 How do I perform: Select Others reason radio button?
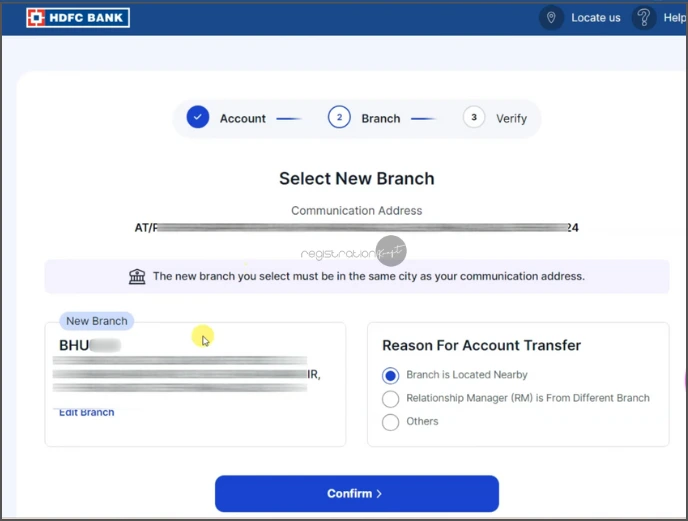click(390, 422)
